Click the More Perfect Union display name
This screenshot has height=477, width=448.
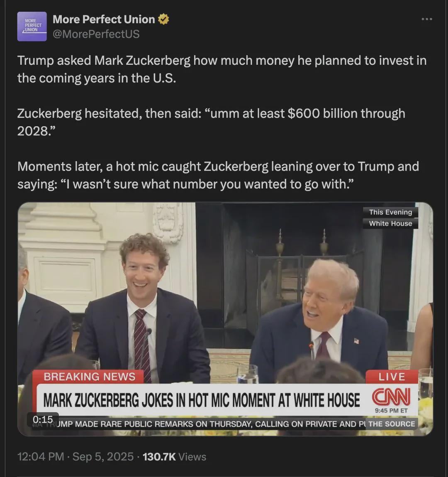coord(104,19)
